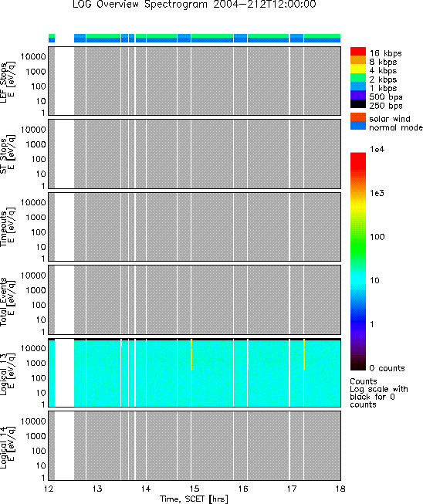This screenshot has height=504, width=423.
Task: Click the yellow spike near hour 15 in Logical 13
Action: point(191,354)
